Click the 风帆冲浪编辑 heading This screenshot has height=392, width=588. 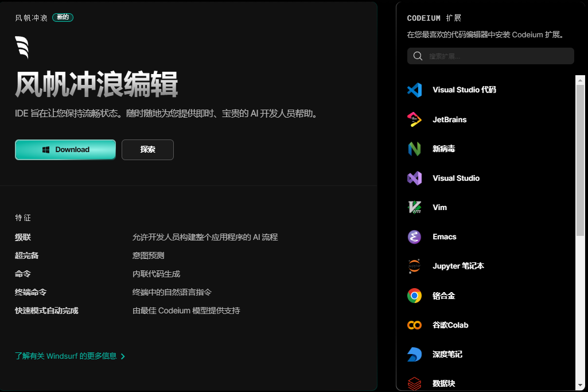pos(96,84)
